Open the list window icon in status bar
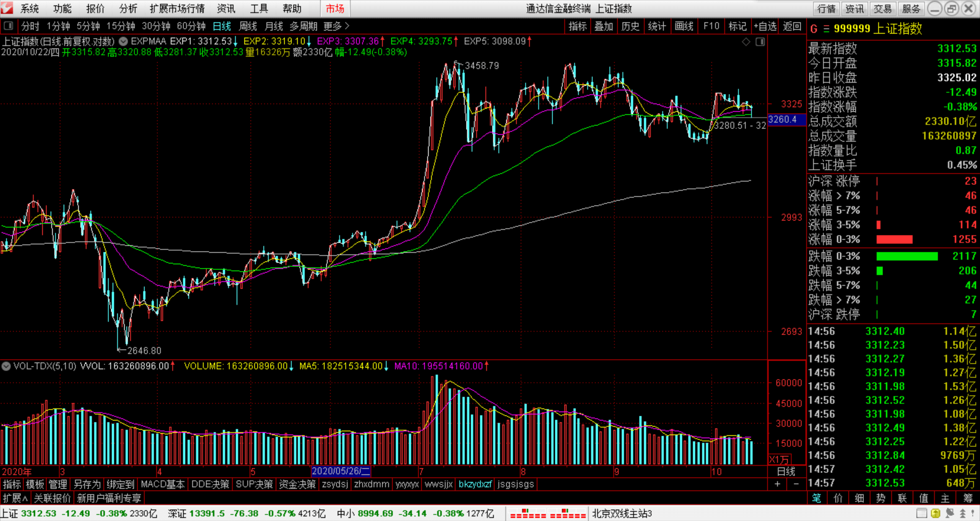The width and height of the screenshot is (980, 521). 921,513
